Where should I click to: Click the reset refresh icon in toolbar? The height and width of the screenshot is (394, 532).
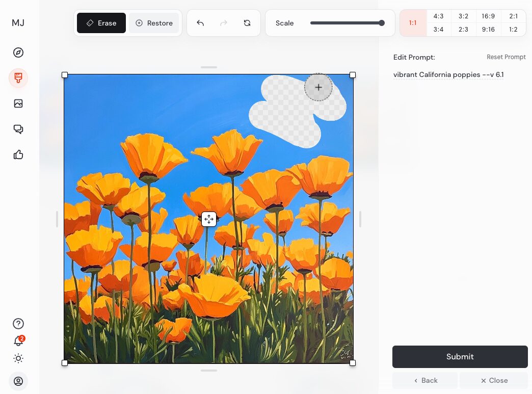pos(247,23)
